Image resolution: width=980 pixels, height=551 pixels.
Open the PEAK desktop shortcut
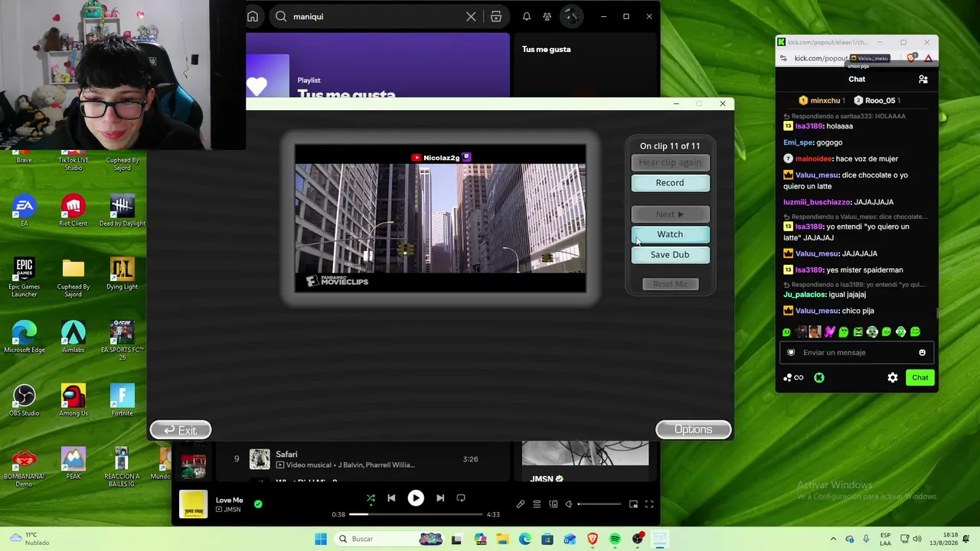(x=73, y=463)
